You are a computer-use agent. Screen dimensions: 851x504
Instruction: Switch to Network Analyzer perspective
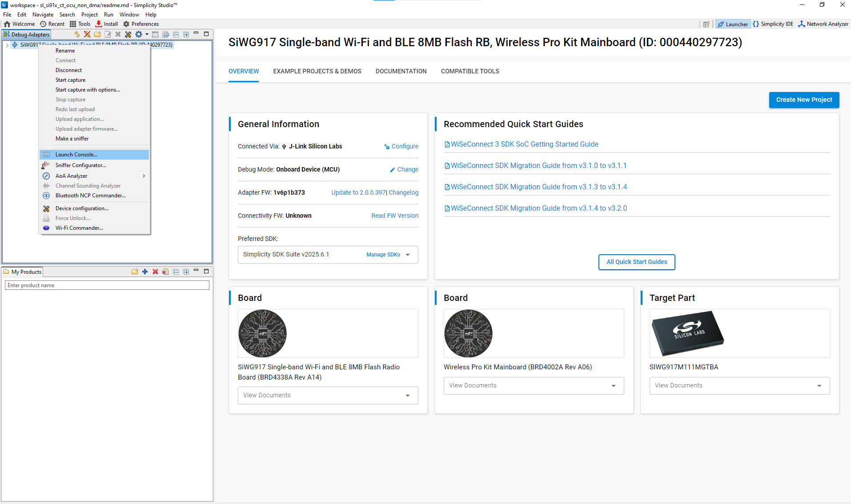coord(823,24)
